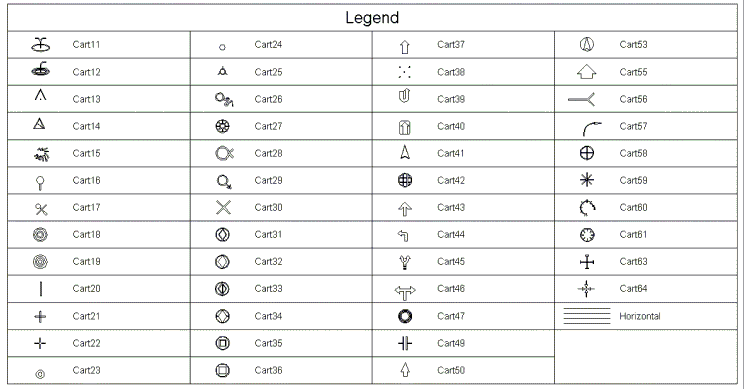Click the Cart11 fountain symbol

click(41, 45)
